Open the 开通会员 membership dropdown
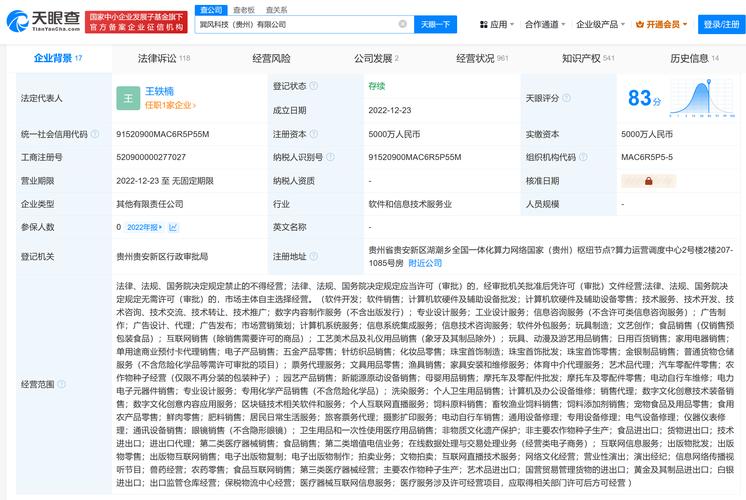 [661, 24]
